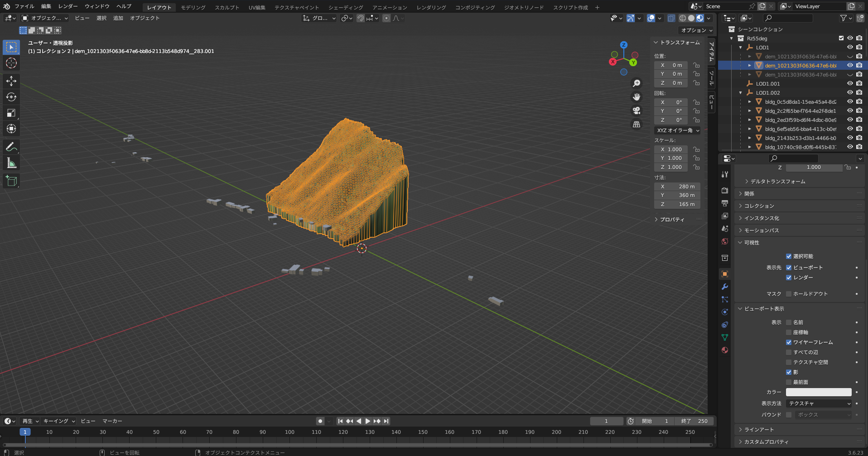This screenshot has height=456, width=868.
Task: Switch to the モデリング workspace tab
Action: click(x=193, y=7)
